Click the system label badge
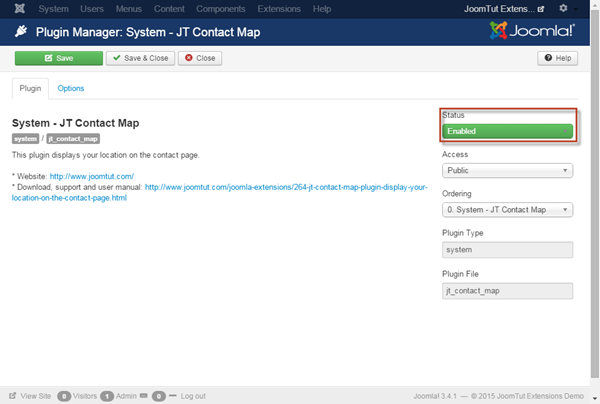The image size is (600, 404). click(25, 138)
